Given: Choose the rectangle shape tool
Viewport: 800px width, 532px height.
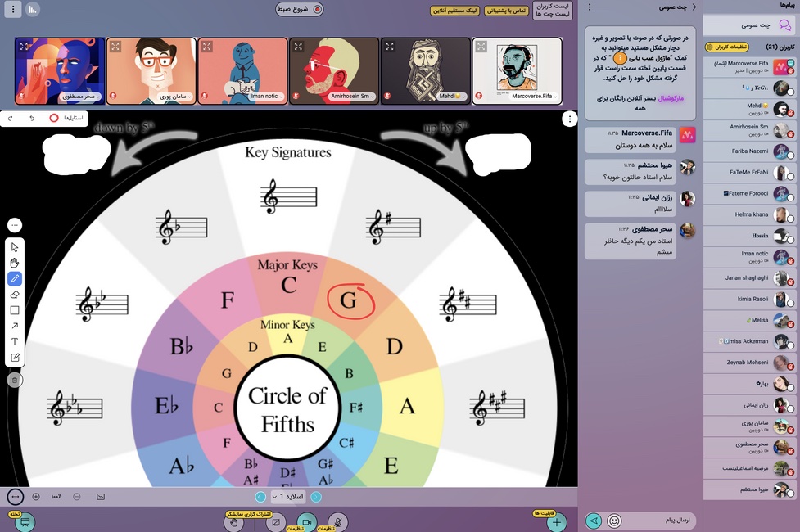Looking at the screenshot, I should pyautogui.click(x=15, y=310).
